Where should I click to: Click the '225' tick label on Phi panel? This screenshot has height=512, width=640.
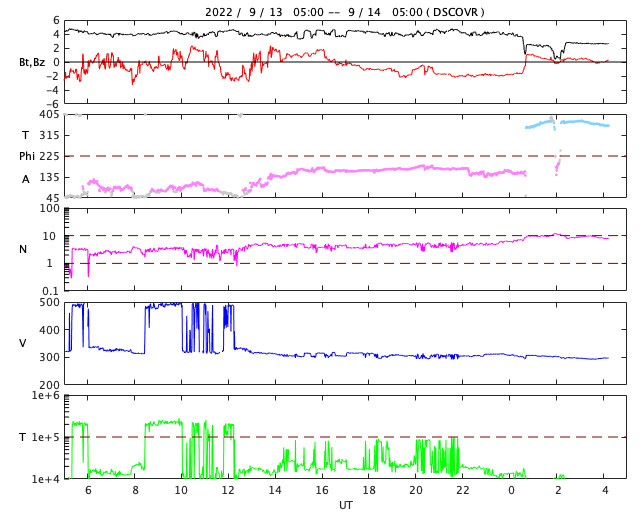(49, 156)
